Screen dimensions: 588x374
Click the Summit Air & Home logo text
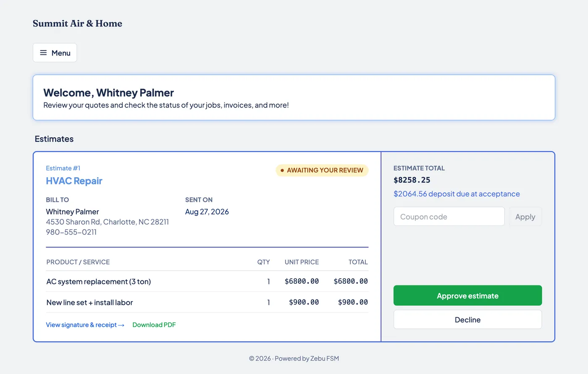click(78, 24)
